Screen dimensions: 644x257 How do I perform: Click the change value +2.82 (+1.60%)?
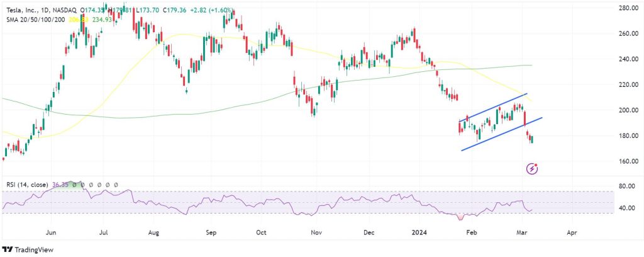(x=213, y=10)
